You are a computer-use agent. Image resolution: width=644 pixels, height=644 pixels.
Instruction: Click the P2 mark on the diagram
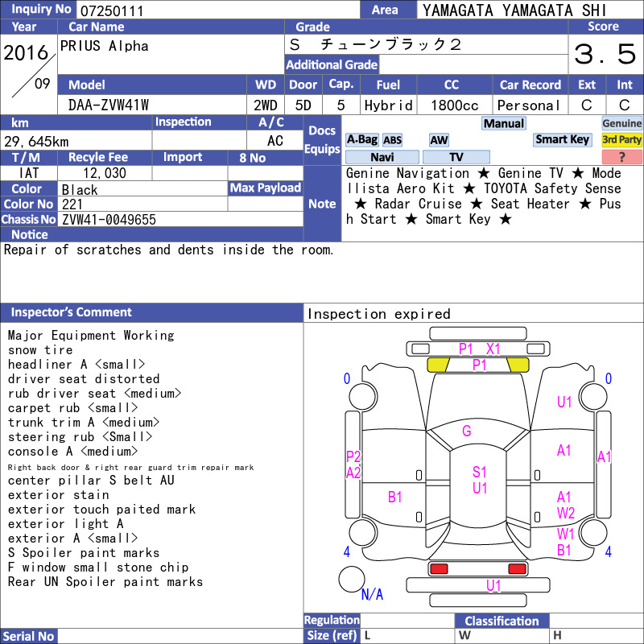click(x=353, y=456)
